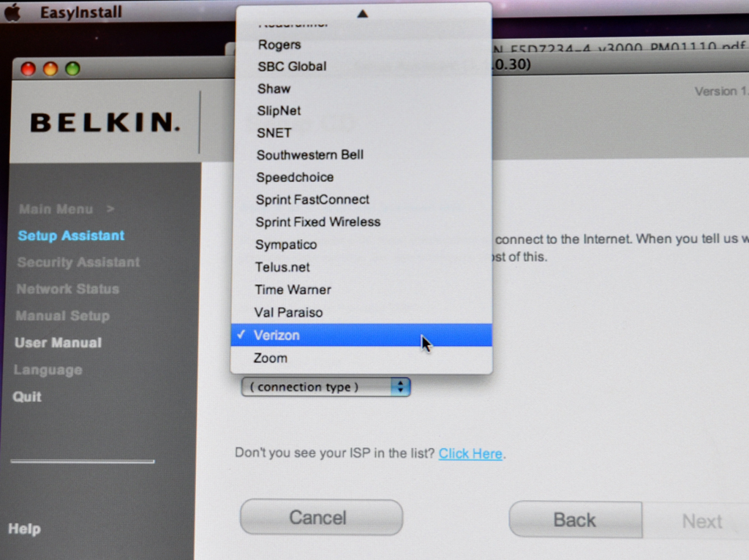Click the Back button
The image size is (749, 560).
click(576, 519)
